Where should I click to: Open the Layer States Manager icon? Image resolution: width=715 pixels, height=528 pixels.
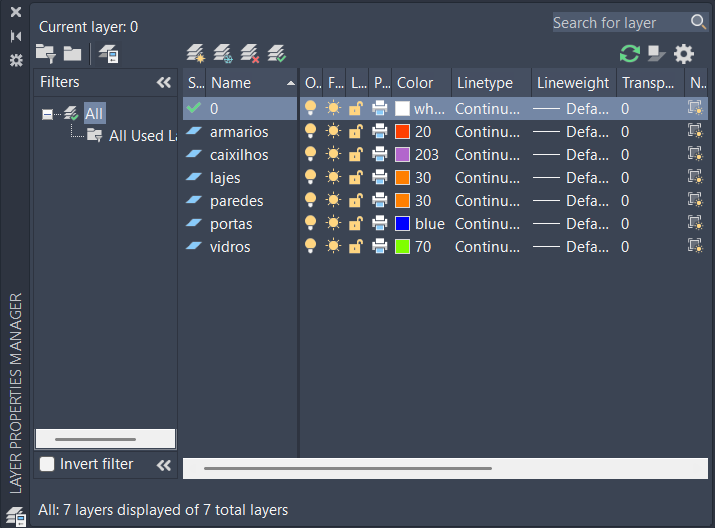[108, 54]
